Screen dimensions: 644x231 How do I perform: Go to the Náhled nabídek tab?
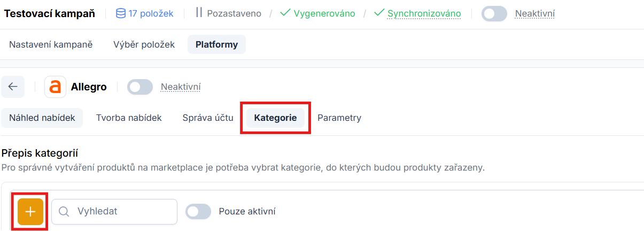tap(42, 118)
